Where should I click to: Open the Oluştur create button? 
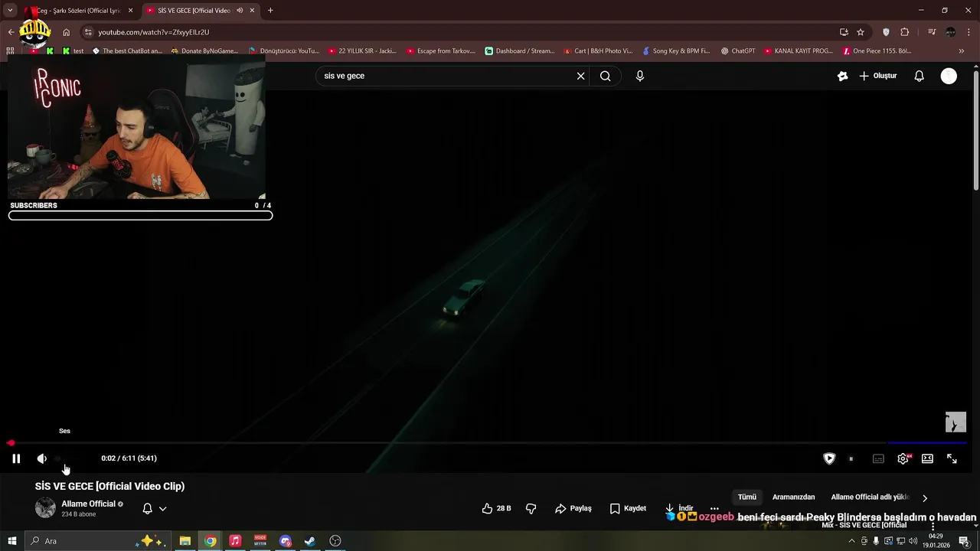click(877, 76)
